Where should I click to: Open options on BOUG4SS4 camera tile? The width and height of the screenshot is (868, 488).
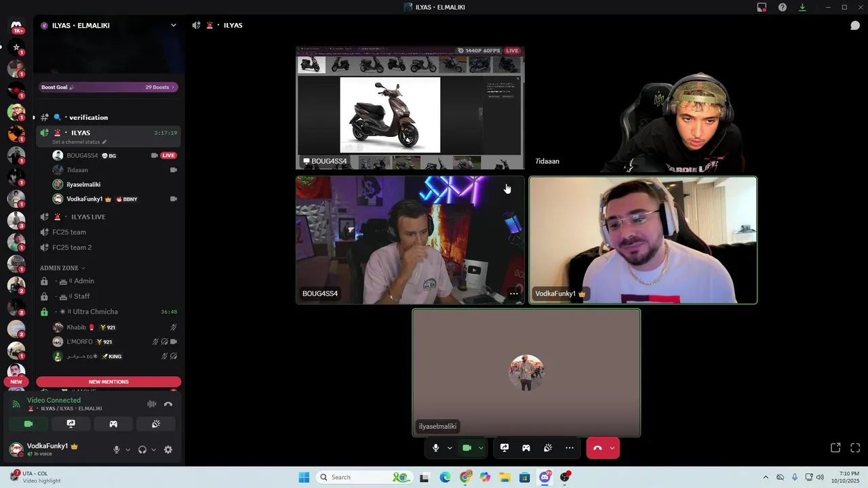[514, 293]
